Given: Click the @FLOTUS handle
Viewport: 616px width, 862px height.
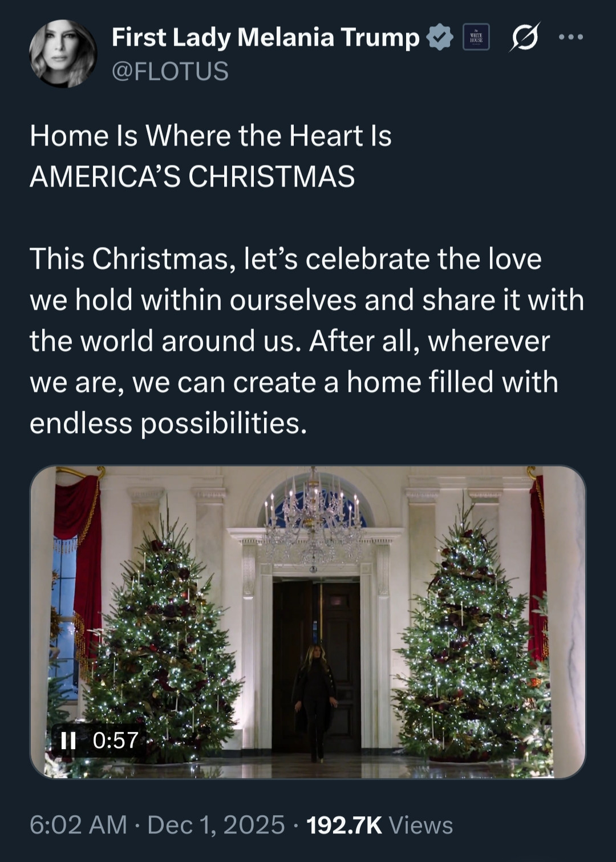Looking at the screenshot, I should point(170,71).
